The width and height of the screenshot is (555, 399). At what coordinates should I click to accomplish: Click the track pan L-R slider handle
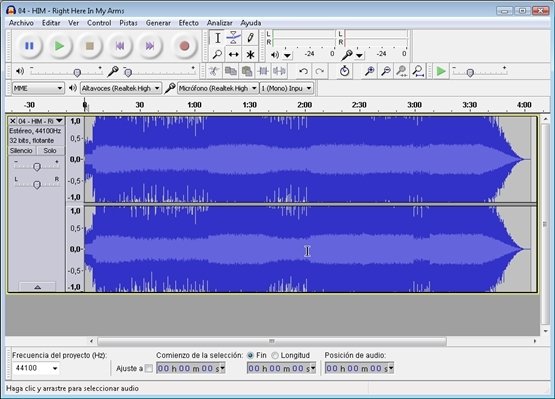point(37,184)
